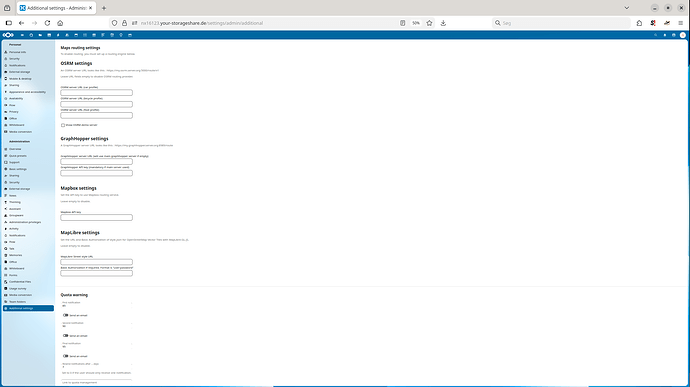Open a new tab with the plus icon
Viewport: 690px width, 387px height.
coord(104,8)
